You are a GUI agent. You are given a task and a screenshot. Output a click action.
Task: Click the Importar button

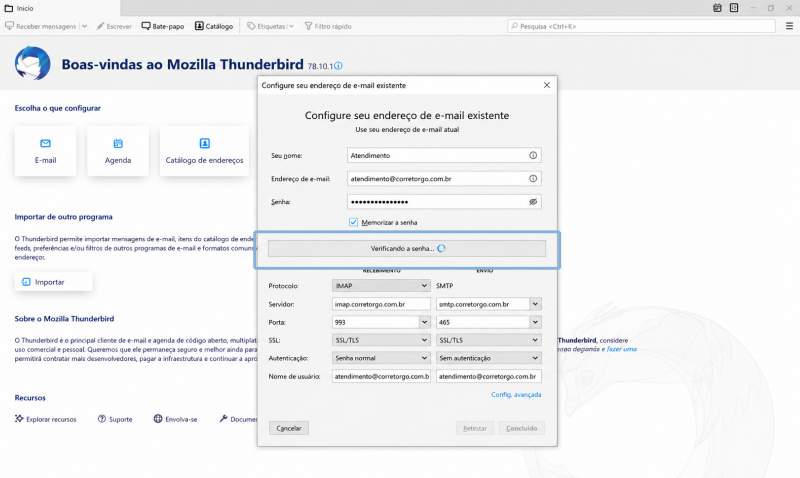pos(54,282)
